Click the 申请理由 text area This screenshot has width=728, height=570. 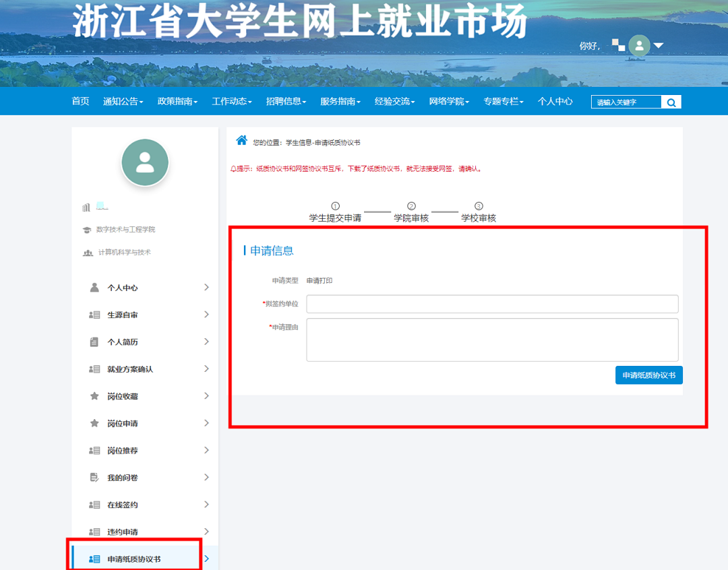492,340
